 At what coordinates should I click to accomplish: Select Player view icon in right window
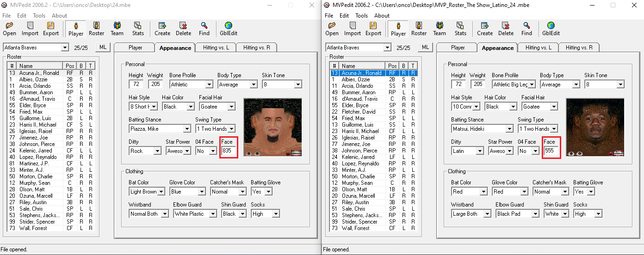pos(398,29)
